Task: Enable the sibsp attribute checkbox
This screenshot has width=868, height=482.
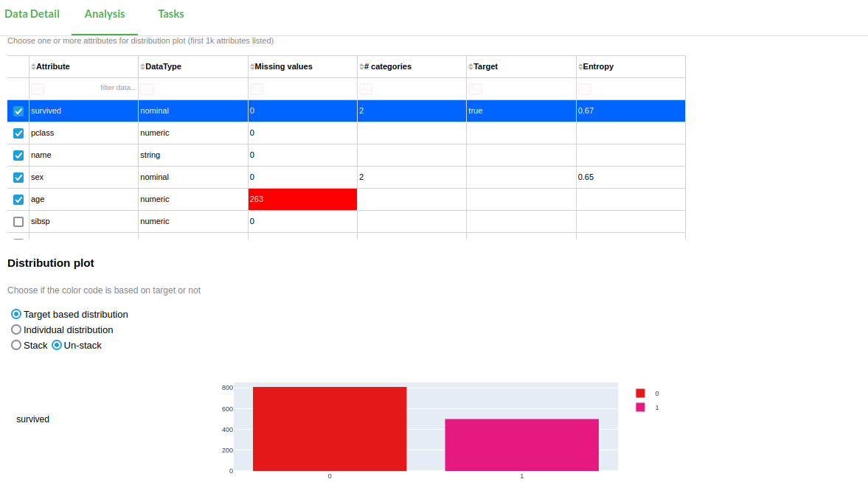Action: [x=18, y=222]
